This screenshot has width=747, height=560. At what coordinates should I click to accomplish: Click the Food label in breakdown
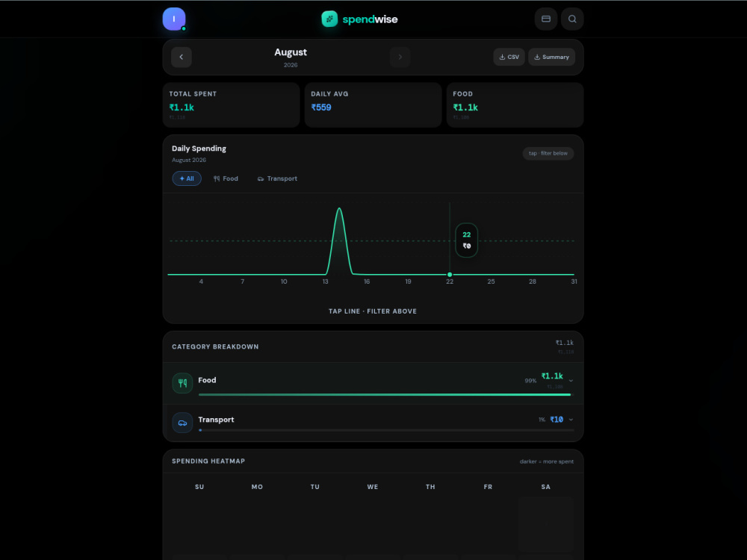[x=207, y=380]
